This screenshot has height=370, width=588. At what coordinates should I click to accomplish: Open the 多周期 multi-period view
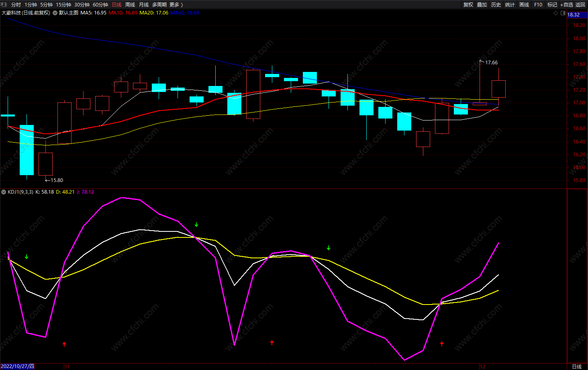(159, 4)
